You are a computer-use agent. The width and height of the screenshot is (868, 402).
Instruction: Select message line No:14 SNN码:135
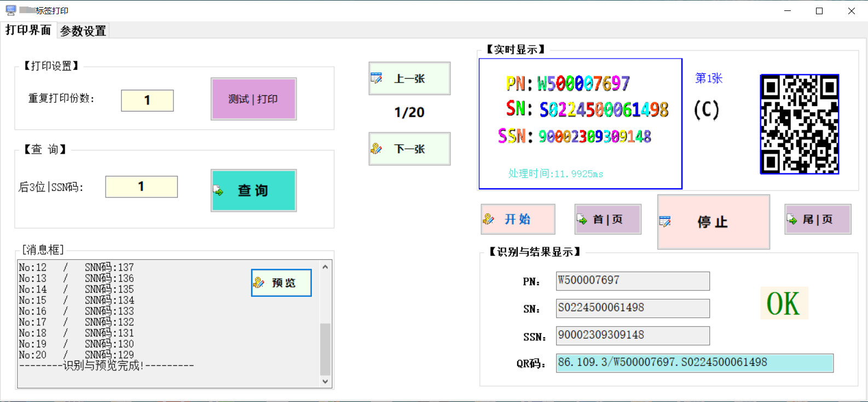coord(76,289)
